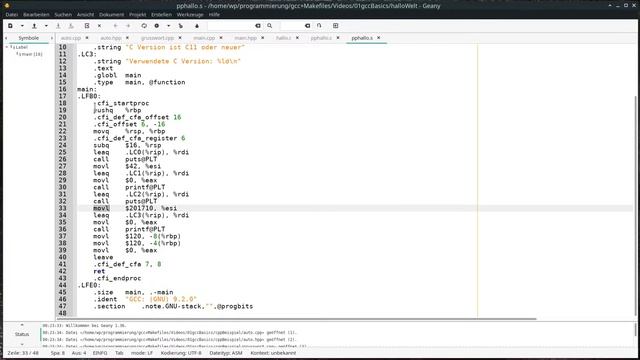Open the build options dropdown arrow
The image size is (640, 360).
click(168, 26)
